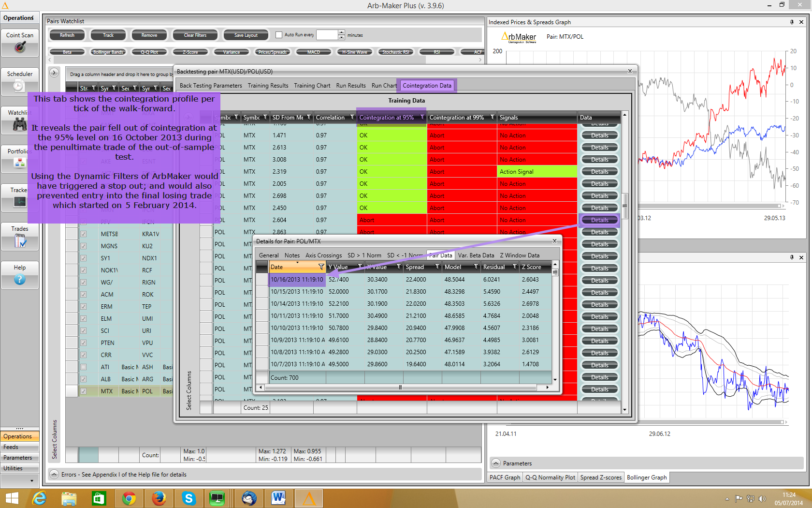Close the Details for Pair POL/MTX popup
The height and width of the screenshot is (508, 812).
(x=555, y=241)
